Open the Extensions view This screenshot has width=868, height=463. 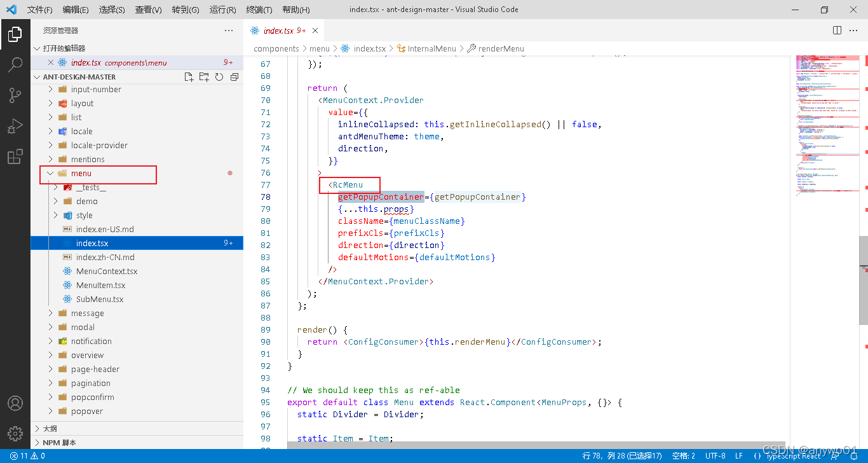(15, 156)
